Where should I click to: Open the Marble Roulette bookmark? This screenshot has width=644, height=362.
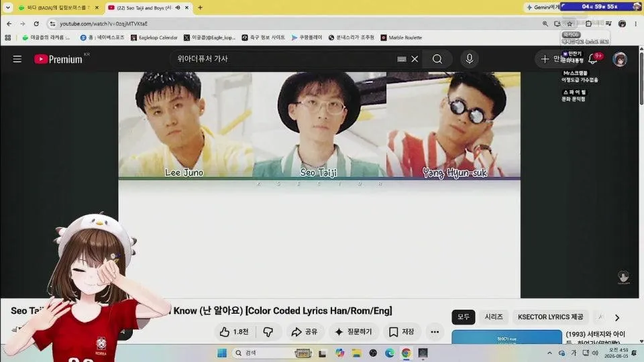coord(401,38)
